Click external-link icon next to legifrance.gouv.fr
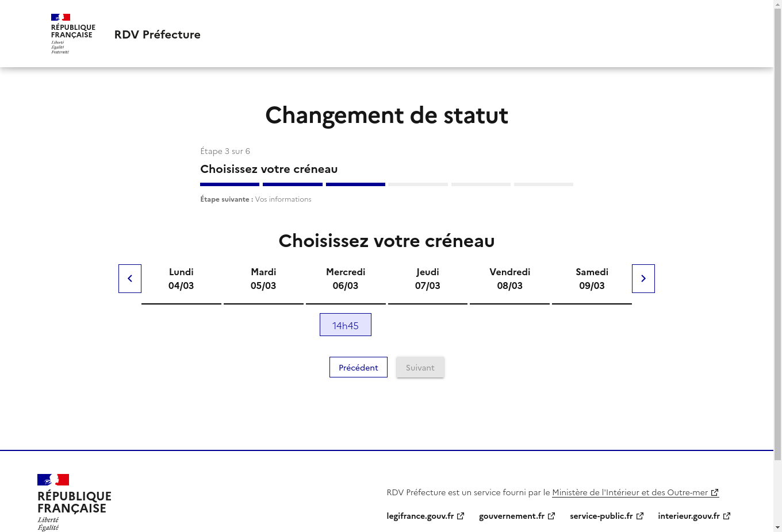This screenshot has height=532, width=782. [461, 516]
